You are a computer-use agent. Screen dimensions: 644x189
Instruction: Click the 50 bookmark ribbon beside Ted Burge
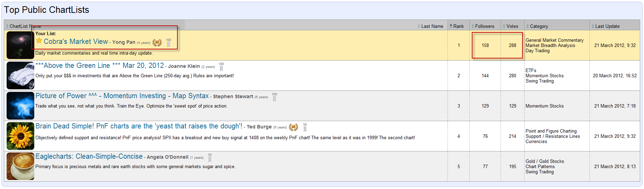pos(305,127)
